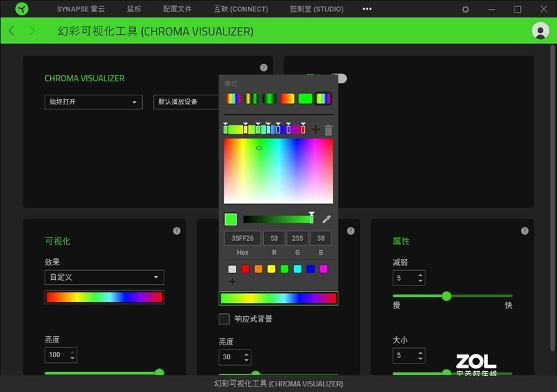This screenshot has height=392, width=557.
Task: Open the help icon in 属性 panel
Action: 525,231
